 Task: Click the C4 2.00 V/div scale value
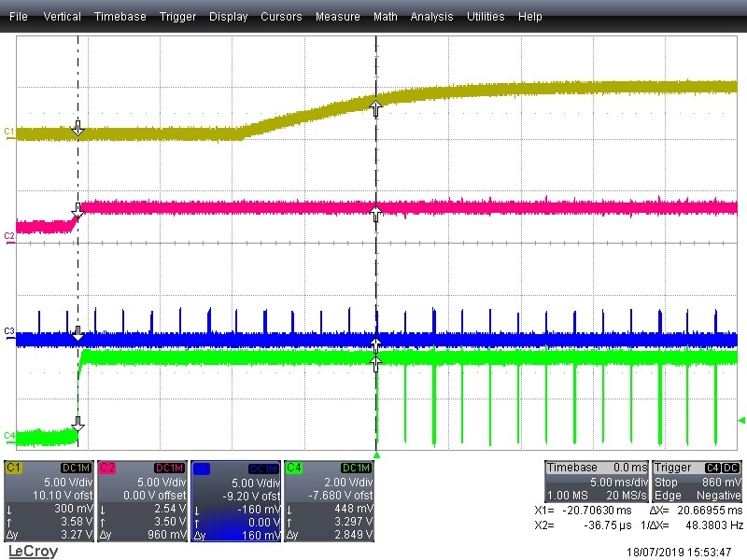coord(348,482)
